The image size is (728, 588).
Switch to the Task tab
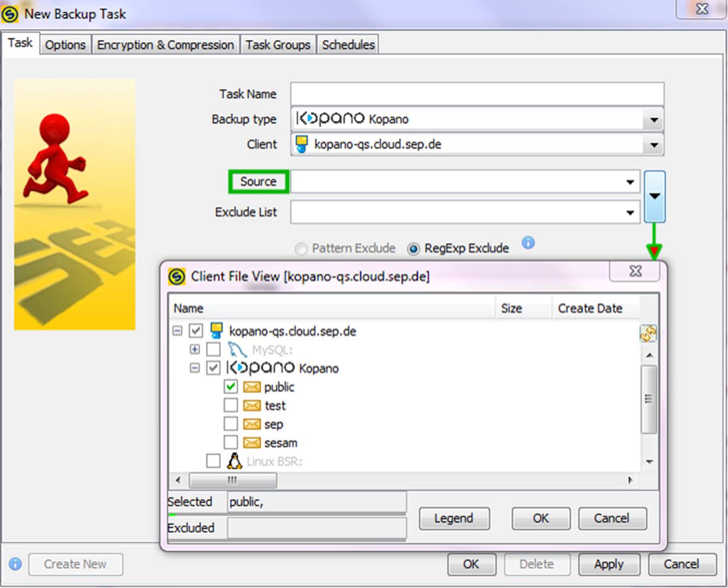(20, 43)
